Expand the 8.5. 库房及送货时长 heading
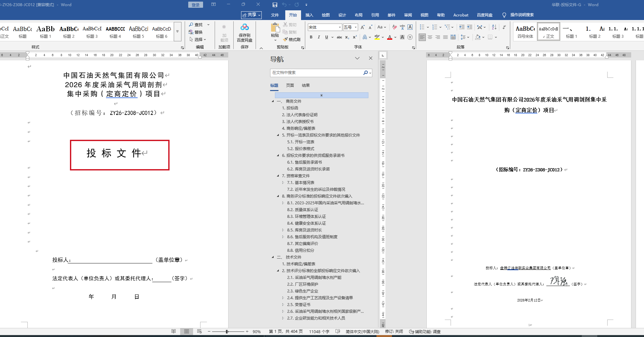The image size is (644, 337). pos(283,230)
